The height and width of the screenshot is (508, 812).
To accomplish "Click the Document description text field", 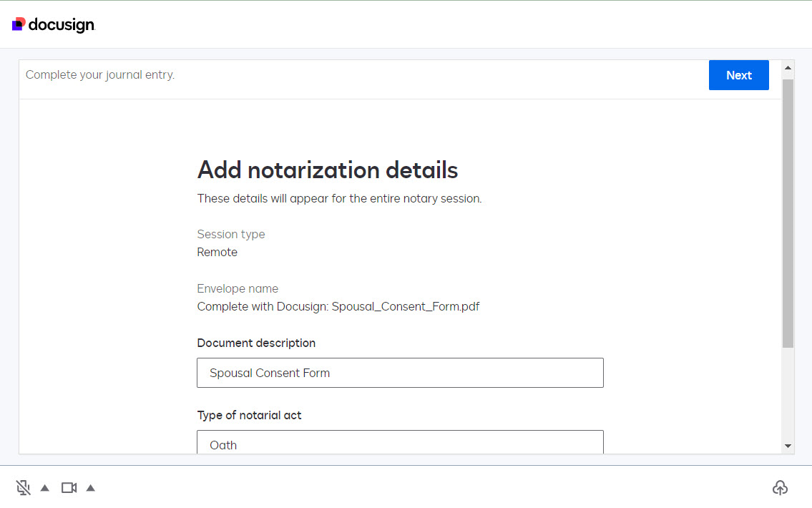I will [x=400, y=373].
